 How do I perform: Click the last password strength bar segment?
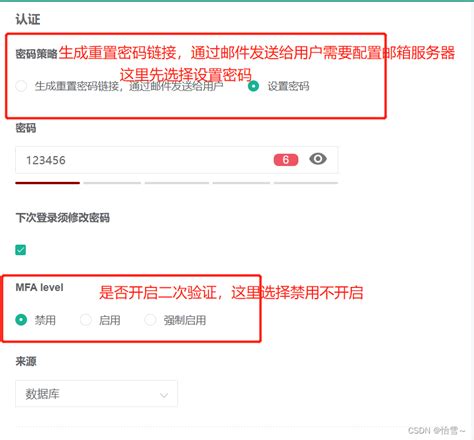coord(306,183)
